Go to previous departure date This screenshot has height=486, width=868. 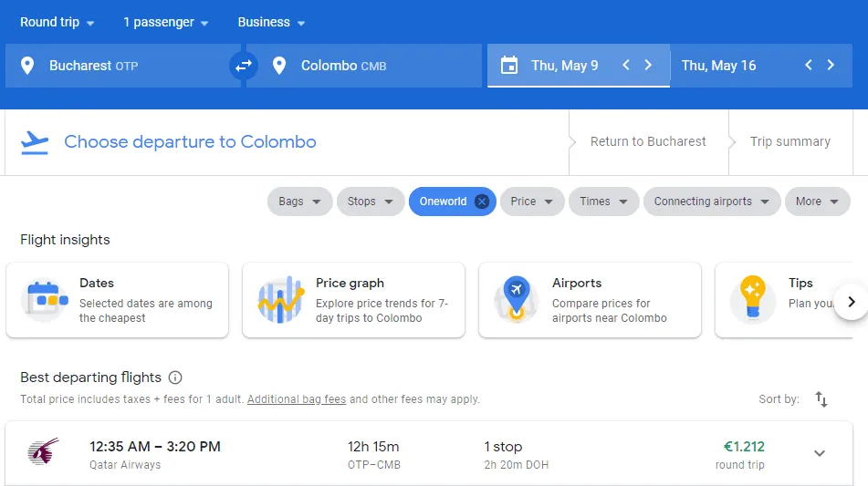click(x=626, y=66)
